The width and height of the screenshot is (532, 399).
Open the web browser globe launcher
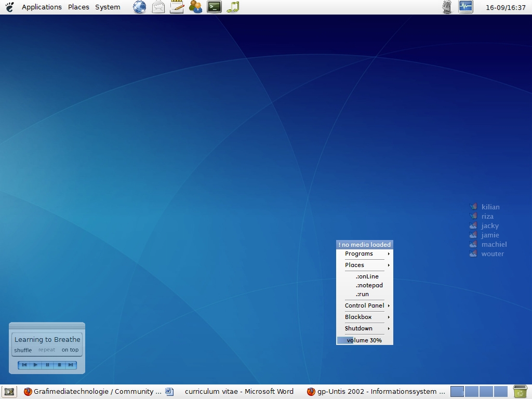pos(139,7)
